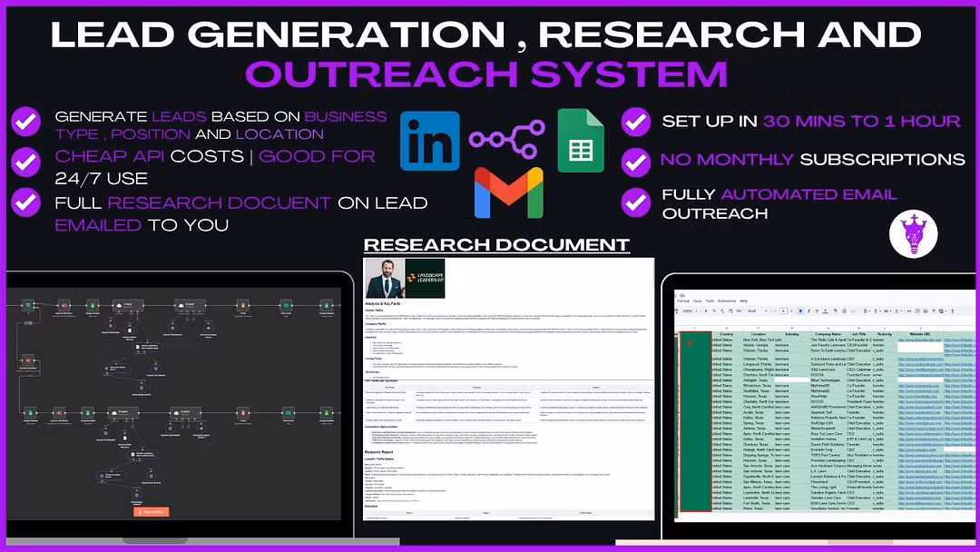980x552 pixels.
Task: Select the 'New York, New York' location cell
Action: pyautogui.click(x=758, y=340)
